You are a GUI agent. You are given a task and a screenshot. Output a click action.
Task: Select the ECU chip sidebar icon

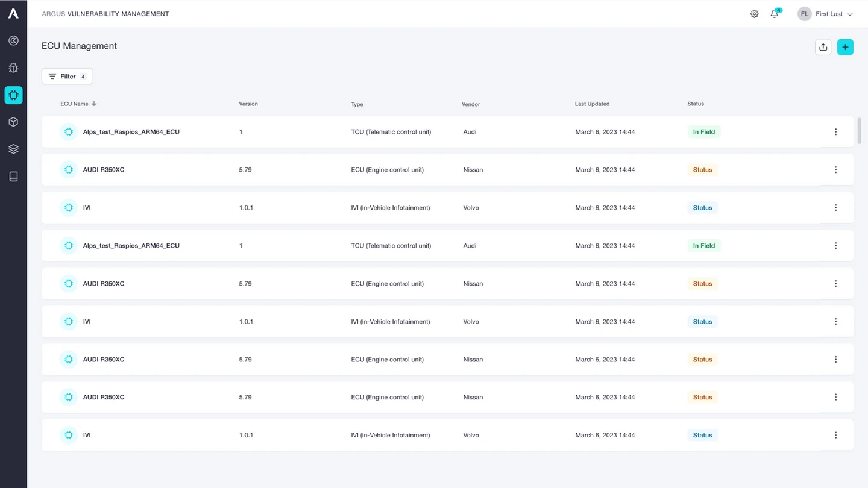click(13, 95)
